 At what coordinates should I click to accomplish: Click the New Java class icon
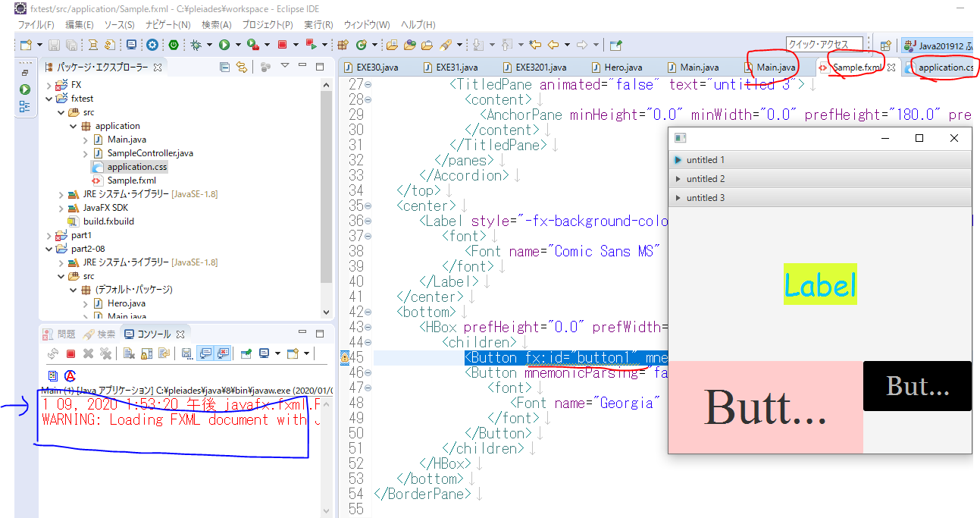click(x=362, y=45)
